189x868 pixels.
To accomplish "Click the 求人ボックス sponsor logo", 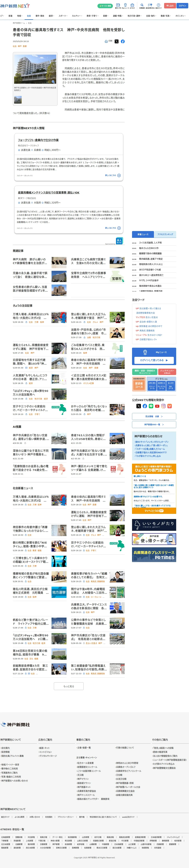I will pyautogui.click(x=119, y=241).
